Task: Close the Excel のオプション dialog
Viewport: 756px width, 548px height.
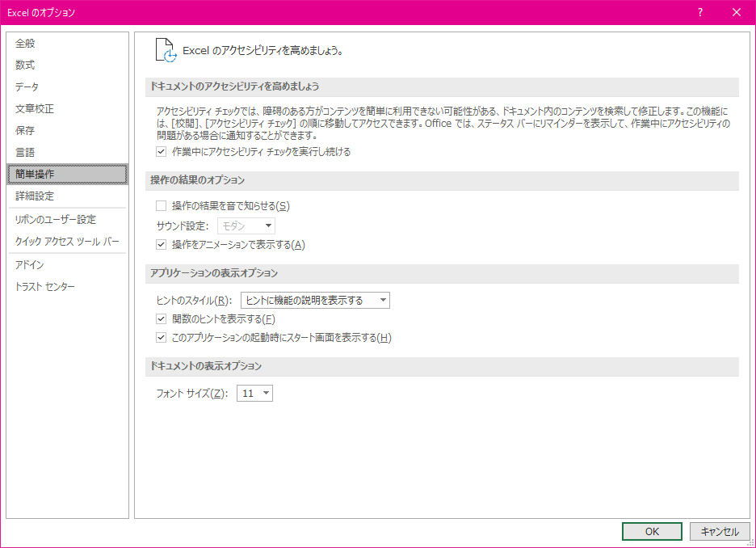Action: pos(737,13)
